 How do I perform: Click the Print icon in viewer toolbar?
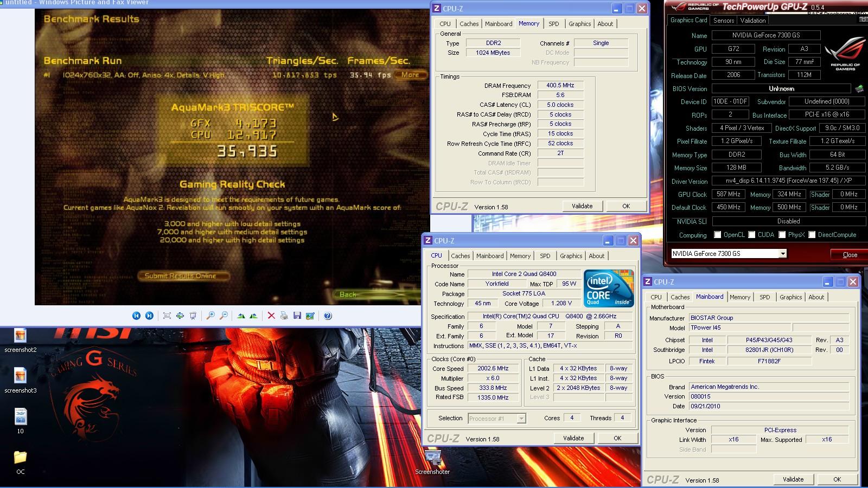(284, 316)
